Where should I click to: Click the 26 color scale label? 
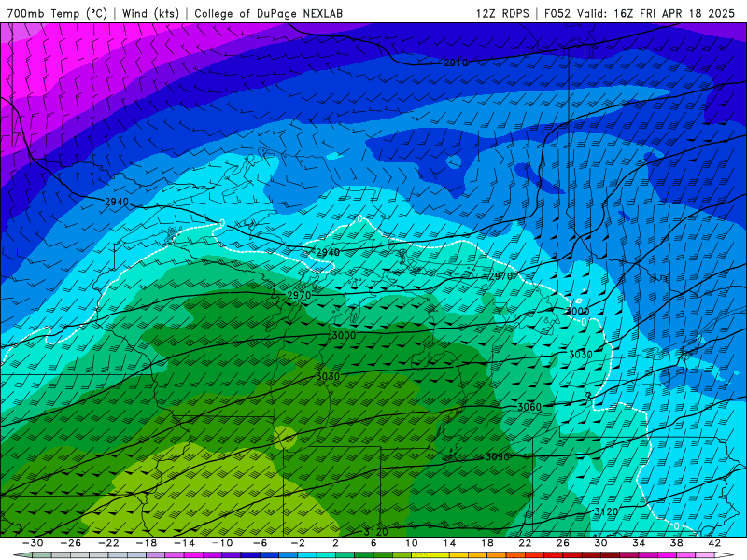coord(563,543)
